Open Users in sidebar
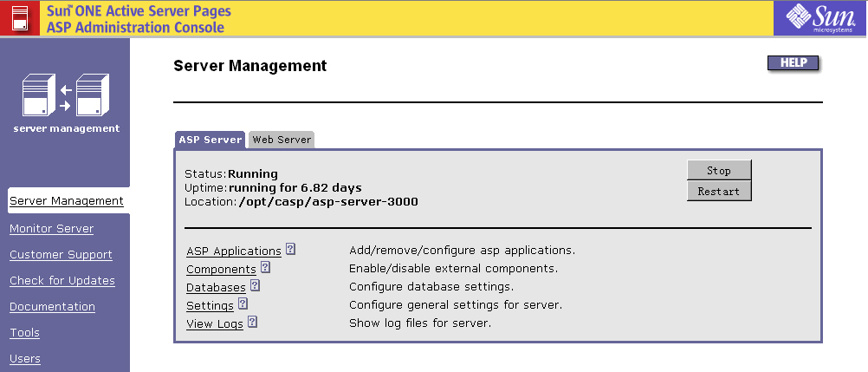Screen dimensions: 868x372 [x=25, y=359]
